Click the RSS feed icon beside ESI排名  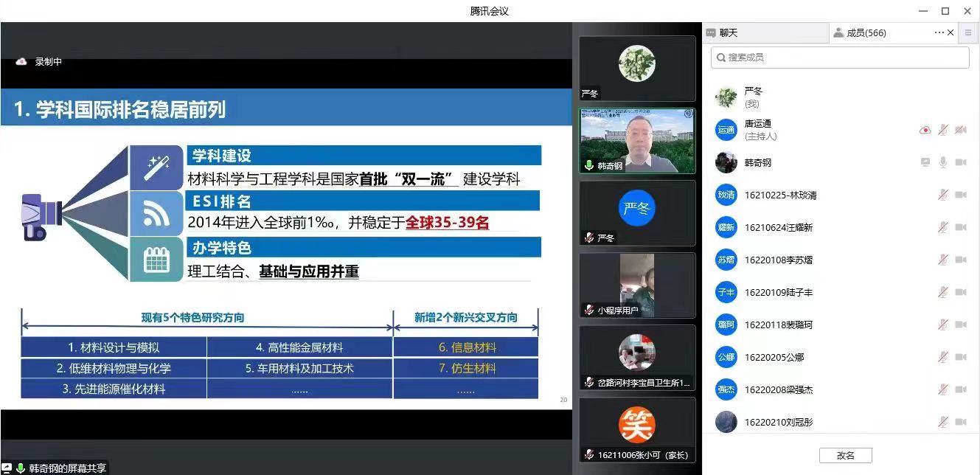coord(157,214)
